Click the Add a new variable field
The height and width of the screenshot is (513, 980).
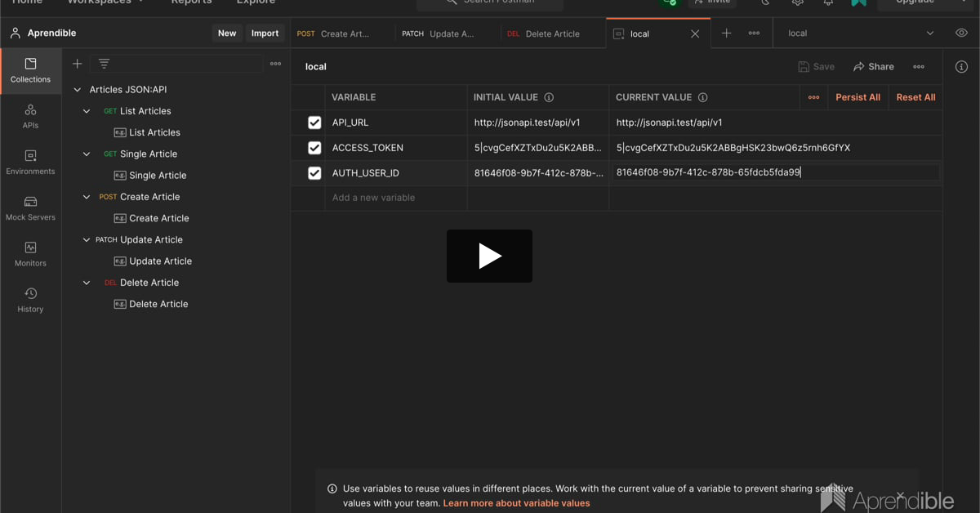(396, 198)
